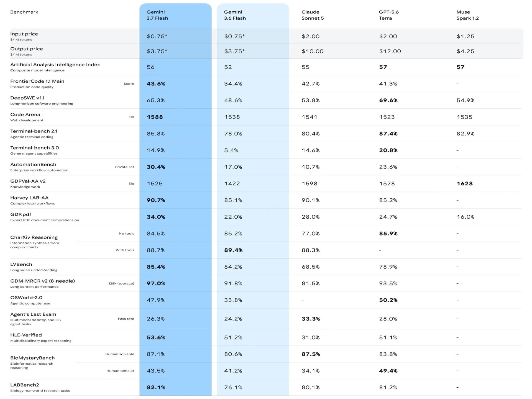Click the Muse Spark 1.2 column header
Screen dimensions: 532x399
[467, 15]
